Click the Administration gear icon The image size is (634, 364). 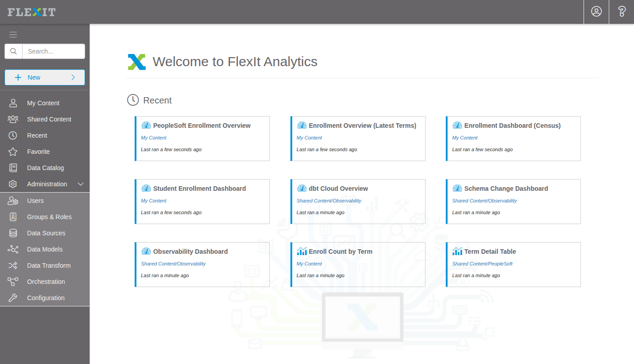tap(13, 184)
